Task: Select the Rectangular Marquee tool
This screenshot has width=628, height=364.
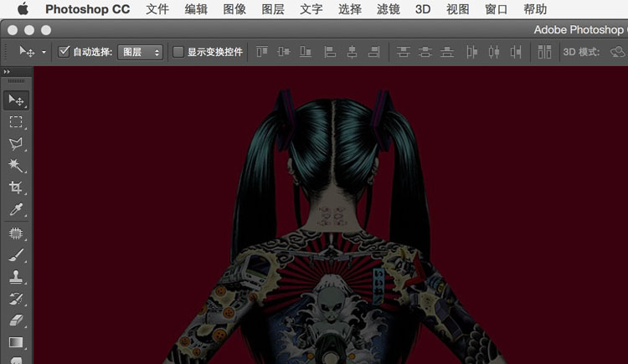Action: coord(16,121)
